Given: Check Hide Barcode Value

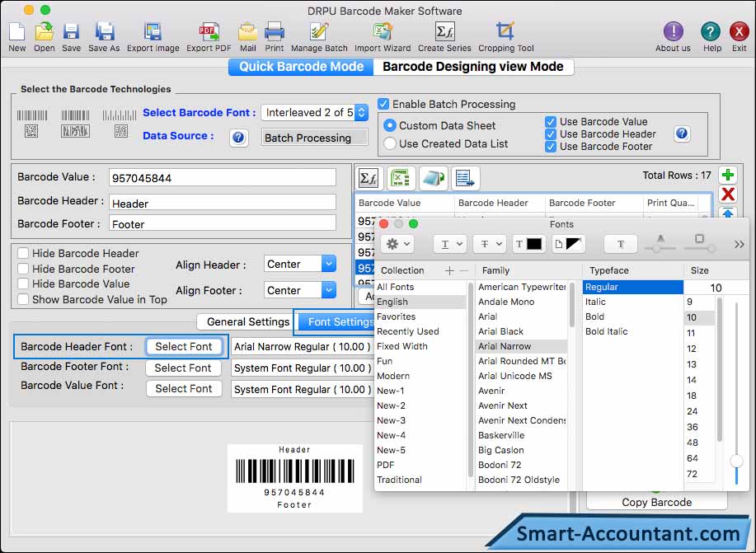Looking at the screenshot, I should [22, 284].
